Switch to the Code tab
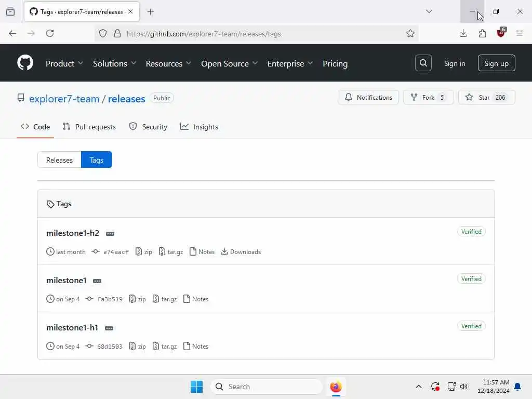 [35, 127]
